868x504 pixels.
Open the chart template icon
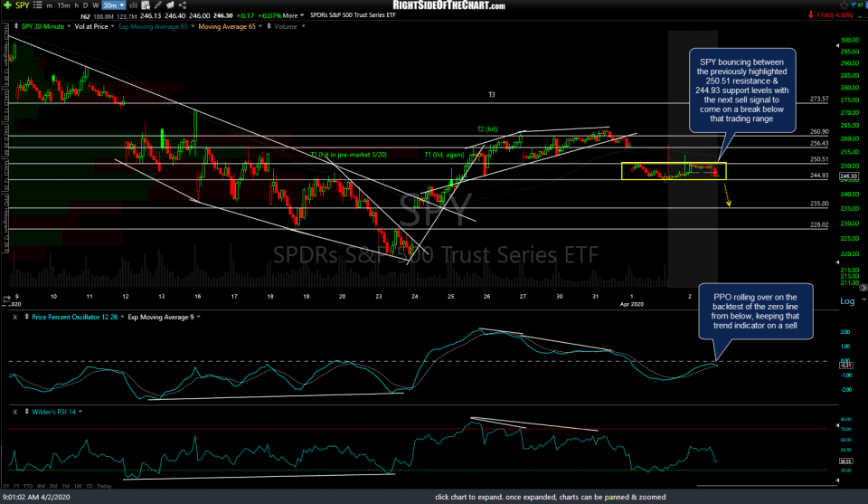click(146, 5)
